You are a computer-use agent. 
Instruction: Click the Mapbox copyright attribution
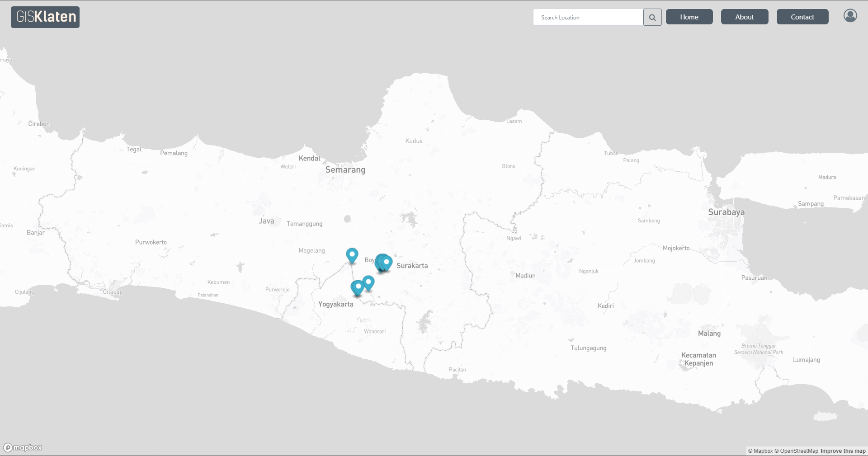tap(761, 451)
